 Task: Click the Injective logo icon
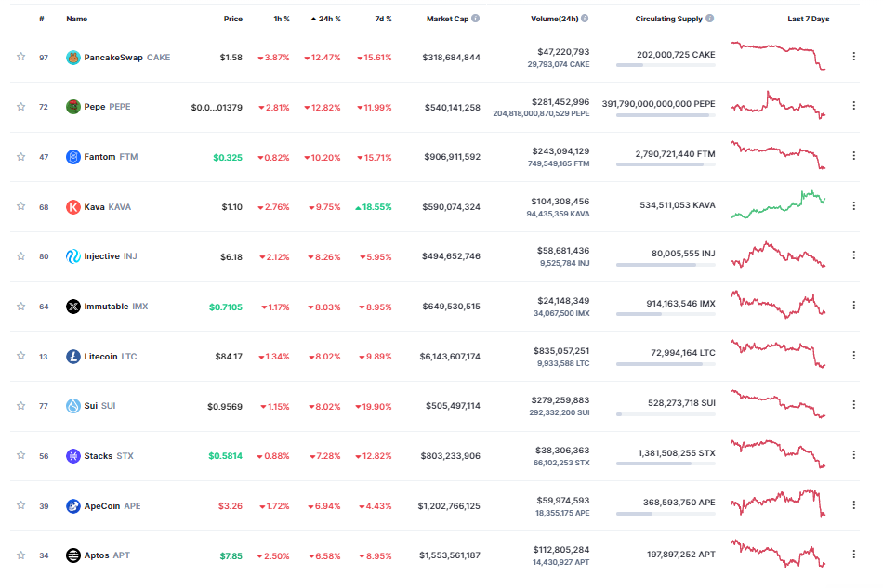pos(73,256)
